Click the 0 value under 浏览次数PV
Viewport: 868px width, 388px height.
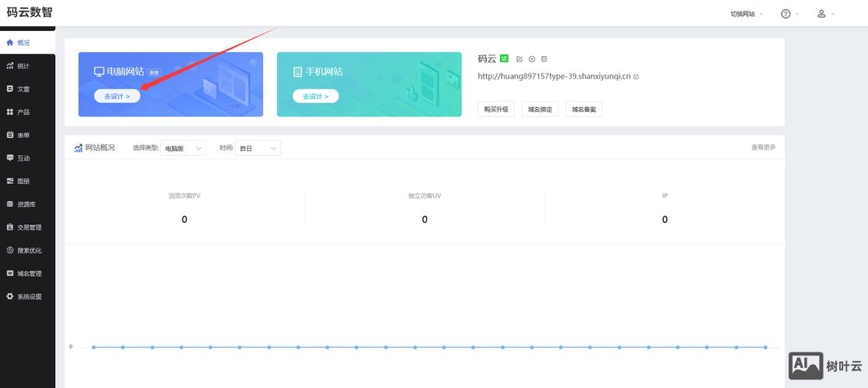click(184, 220)
